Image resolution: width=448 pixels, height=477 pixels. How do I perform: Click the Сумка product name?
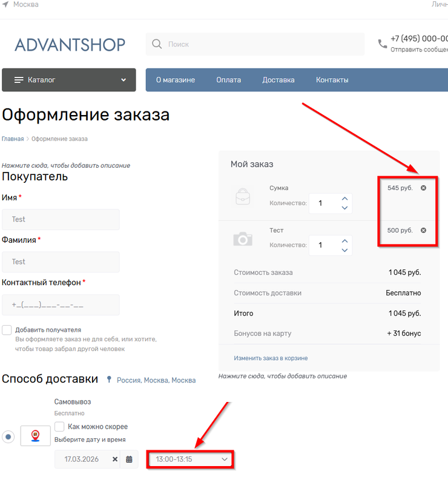278,188
